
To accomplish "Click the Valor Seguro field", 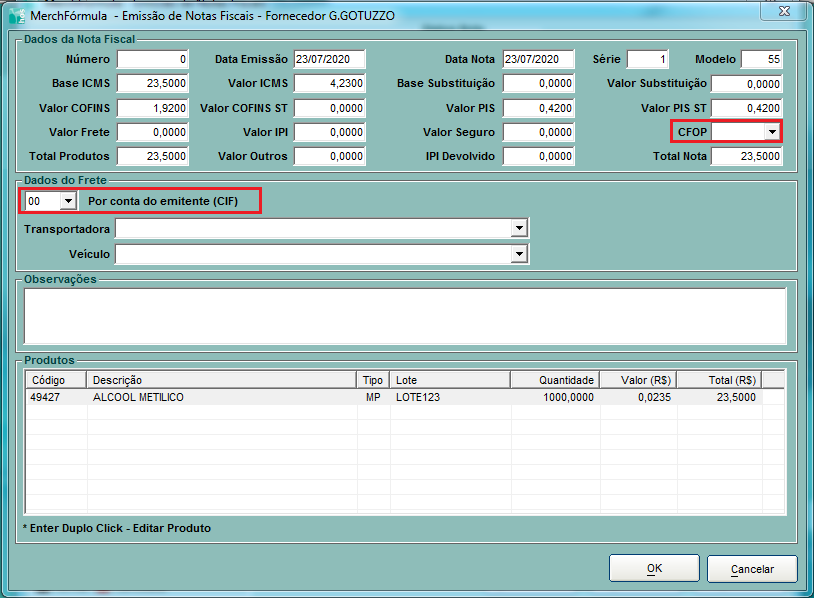I will tap(538, 132).
